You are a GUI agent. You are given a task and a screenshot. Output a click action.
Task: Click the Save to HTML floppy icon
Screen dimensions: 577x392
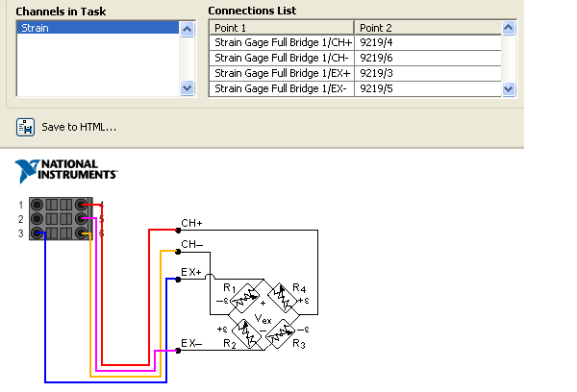(25, 127)
